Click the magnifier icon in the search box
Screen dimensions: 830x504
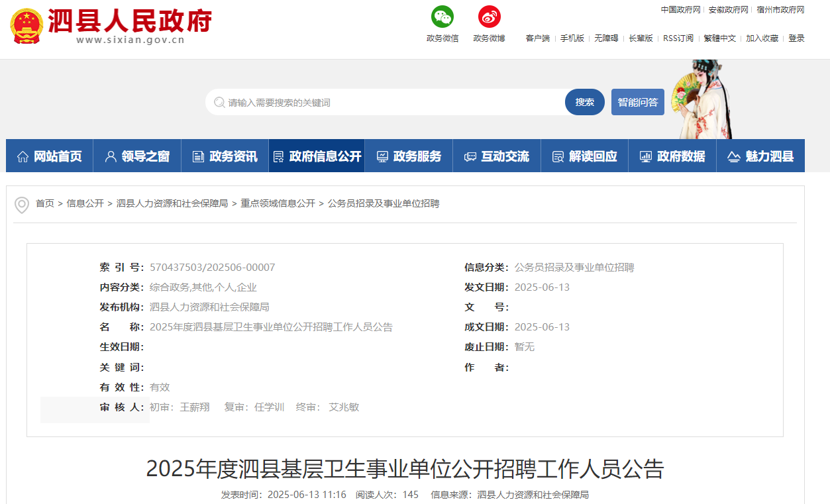click(219, 103)
